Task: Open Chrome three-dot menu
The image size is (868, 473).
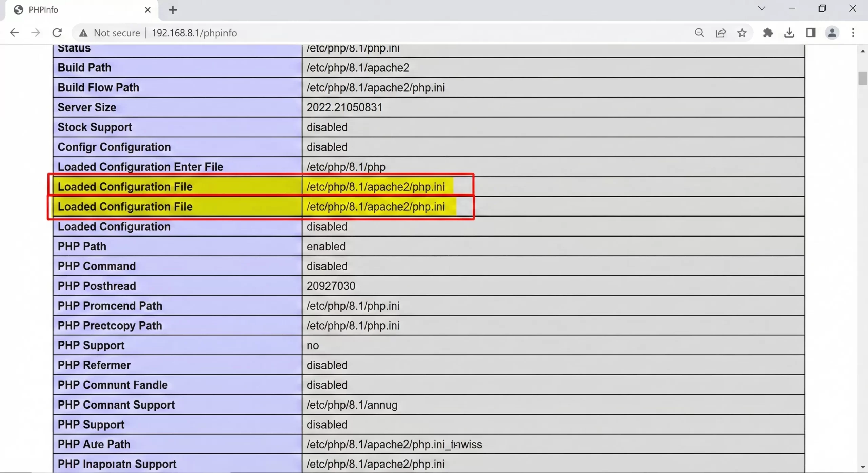Action: pos(853,33)
